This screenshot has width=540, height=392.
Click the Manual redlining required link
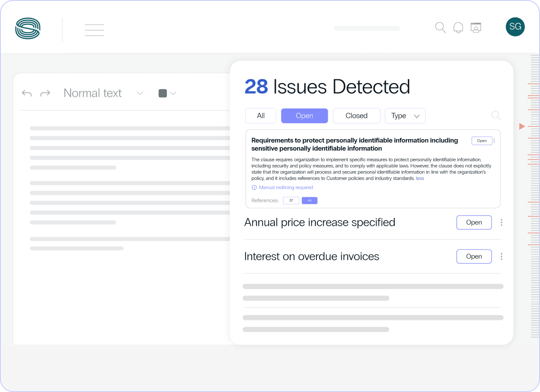(286, 187)
